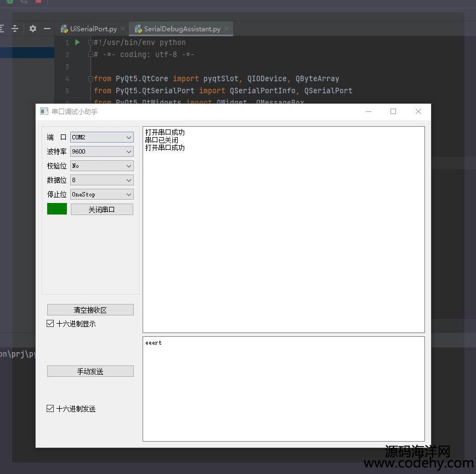Click the green port status indicator
The width and height of the screenshot is (476, 474).
57,209
